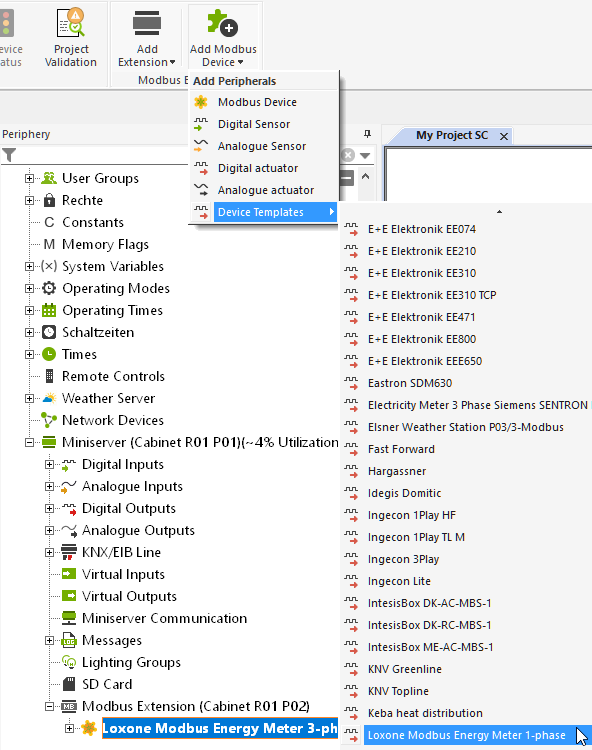
Task: Select the Memory Flags tree item
Action: click(105, 244)
